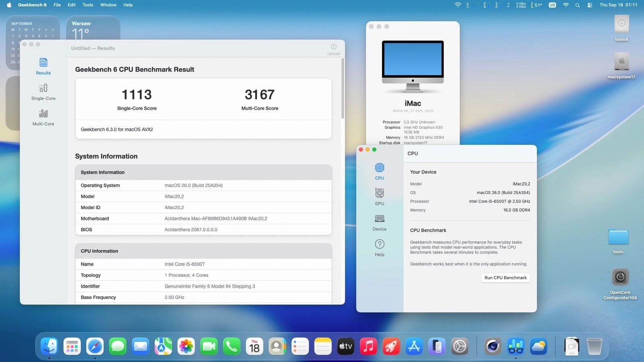This screenshot has height=362, width=644.
Task: Open Photos from the Dock
Action: [x=186, y=346]
